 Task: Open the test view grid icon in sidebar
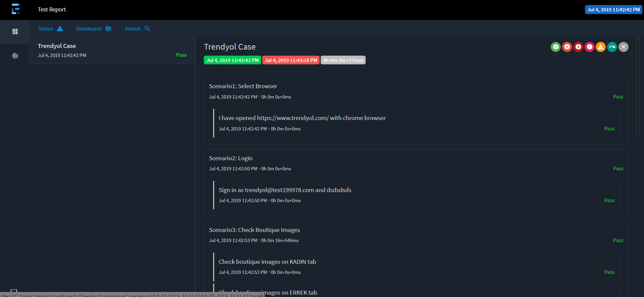15,32
